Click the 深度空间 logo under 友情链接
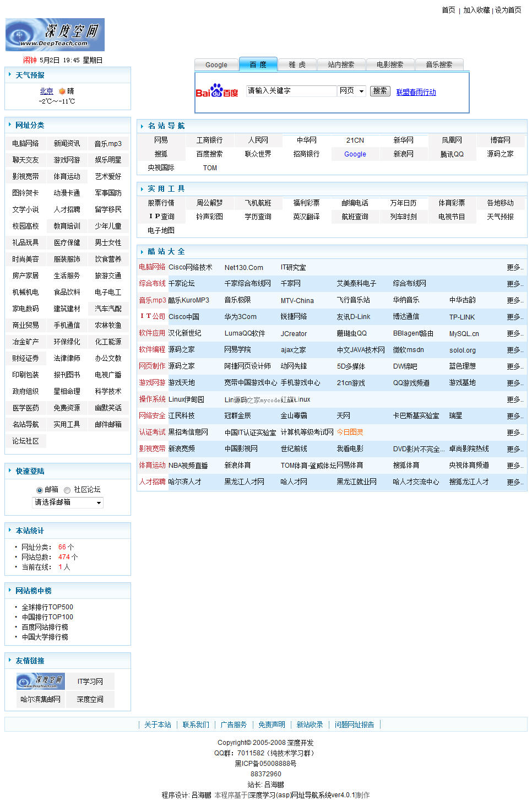Viewport: 532px width, 800px height. tap(40, 680)
